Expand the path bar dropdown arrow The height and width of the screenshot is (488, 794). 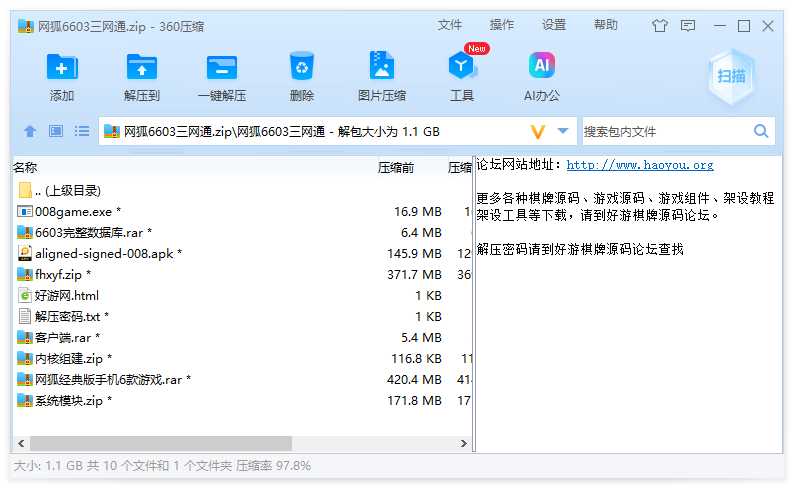pyautogui.click(x=563, y=131)
